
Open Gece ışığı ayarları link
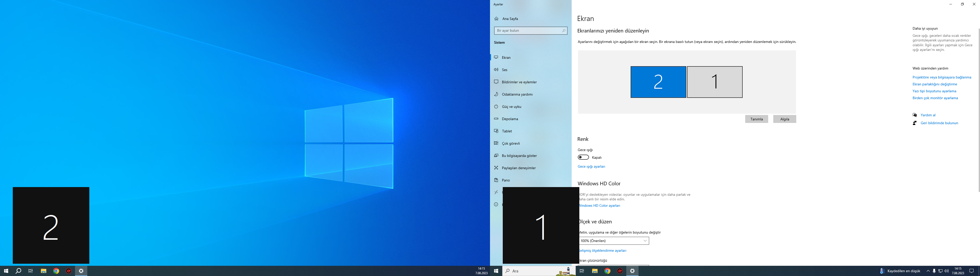(591, 167)
